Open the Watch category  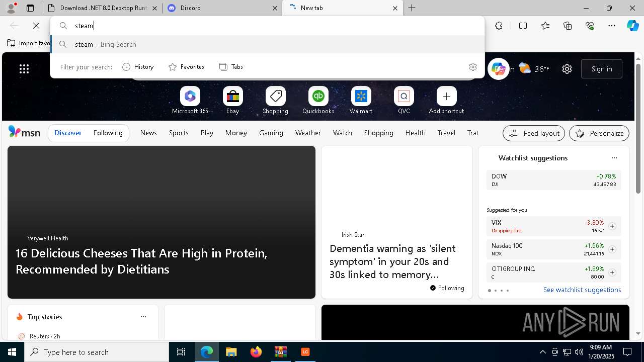pyautogui.click(x=343, y=133)
